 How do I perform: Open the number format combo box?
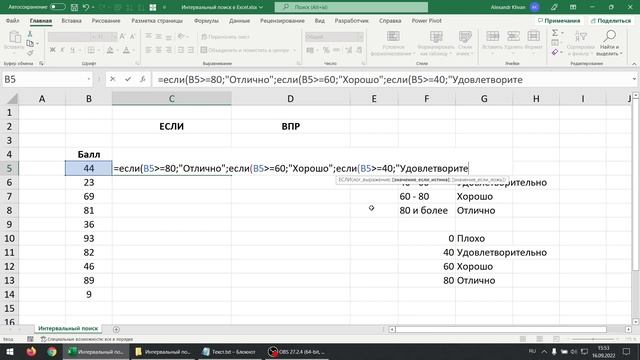334,37
